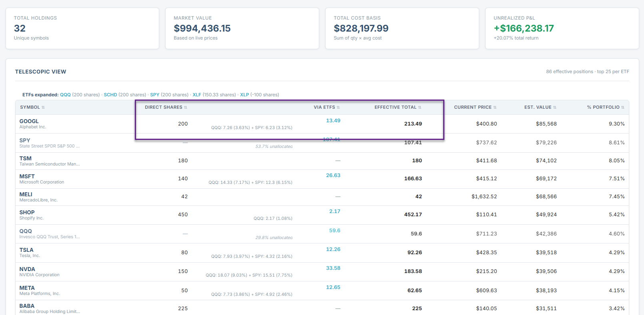
Task: Click NVDA via-ETFs value 33.58
Action: (x=333, y=268)
